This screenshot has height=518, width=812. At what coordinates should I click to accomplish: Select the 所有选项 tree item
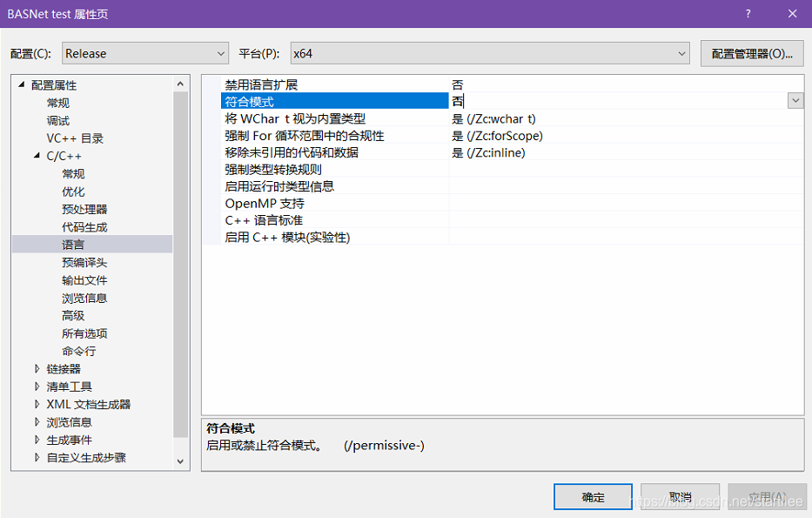pos(84,333)
